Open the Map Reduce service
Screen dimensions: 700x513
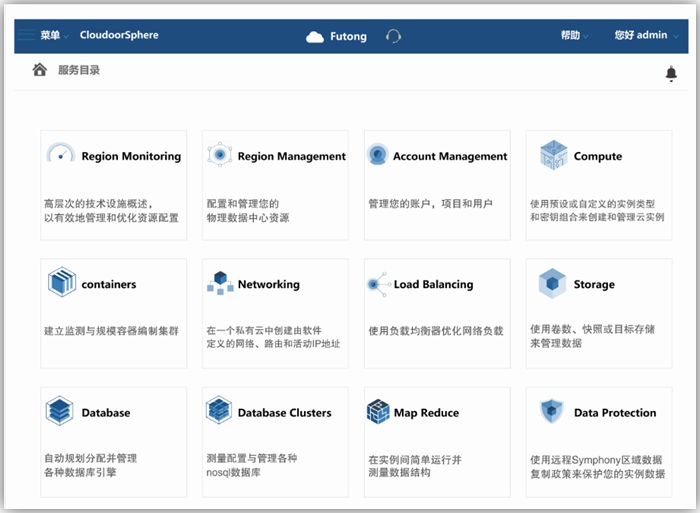[x=426, y=412]
